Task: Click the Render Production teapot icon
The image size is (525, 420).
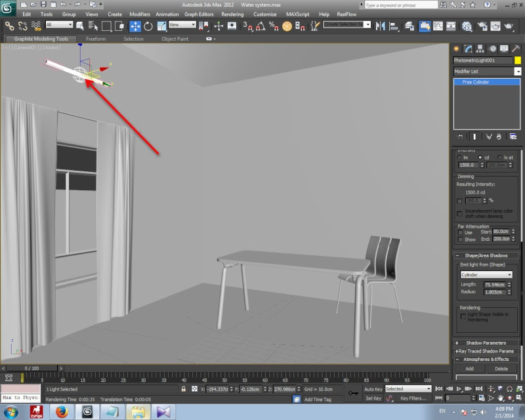Action: pos(509,26)
